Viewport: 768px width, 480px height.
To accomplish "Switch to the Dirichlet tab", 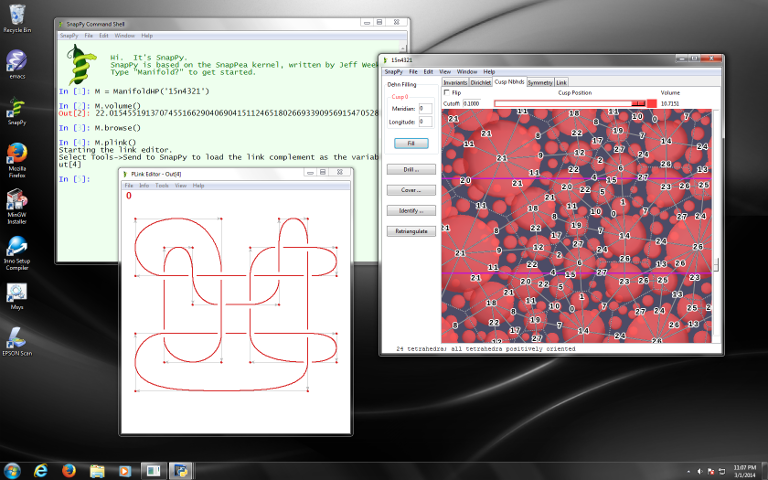I will click(x=480, y=82).
